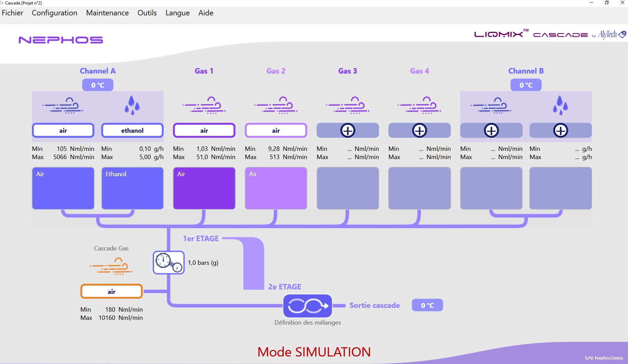
Task: Open the air selector for Gas 1
Action: [x=204, y=130]
